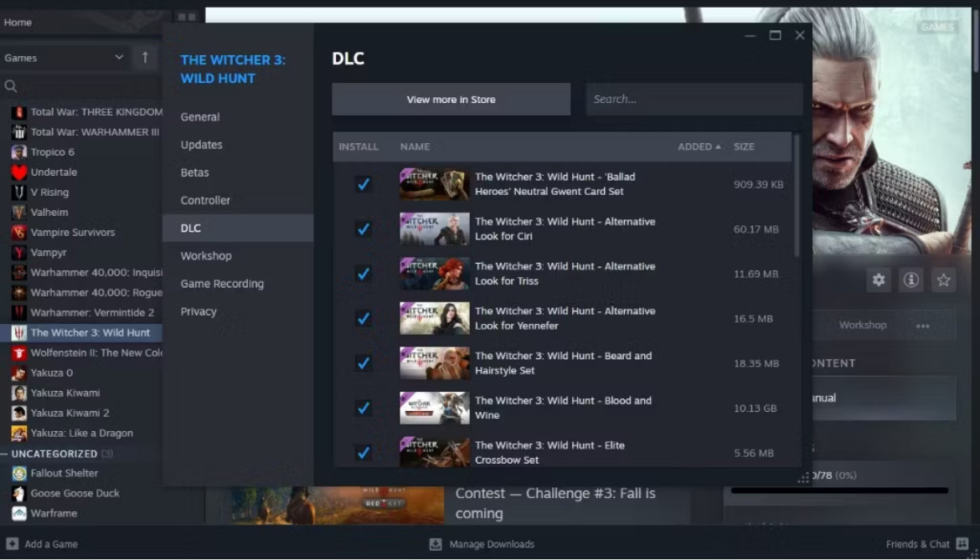Click the Undertale red heart icon
This screenshot has height=560, width=980.
tap(18, 172)
